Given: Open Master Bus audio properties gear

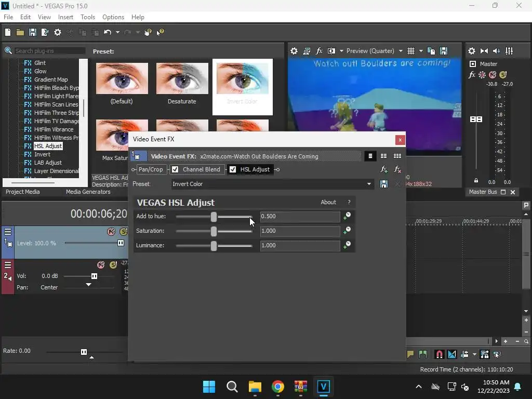Looking at the screenshot, I should [472, 51].
